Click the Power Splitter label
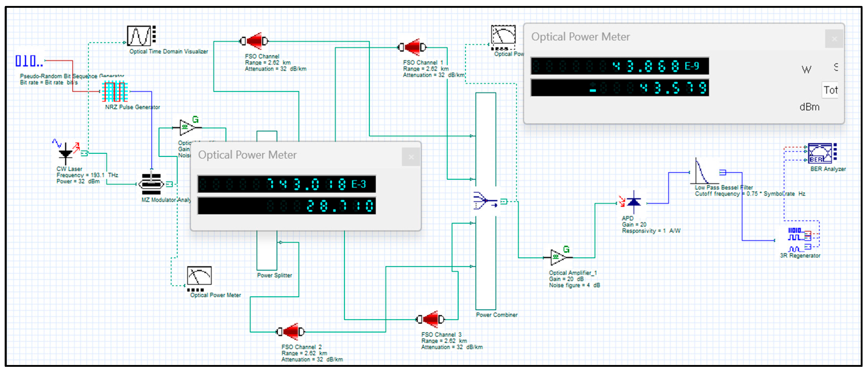868x372 pixels. coord(274,275)
